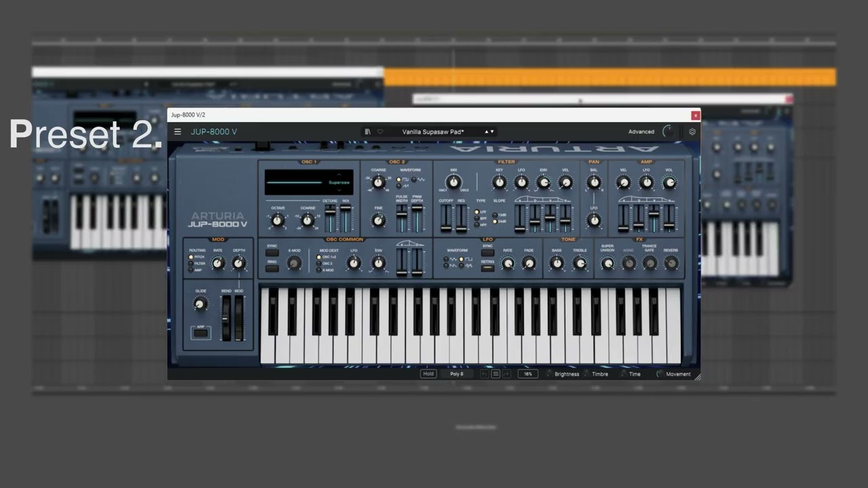868x488 pixels.
Task: Toggle the Hold button in the bottom bar
Action: tap(428, 373)
